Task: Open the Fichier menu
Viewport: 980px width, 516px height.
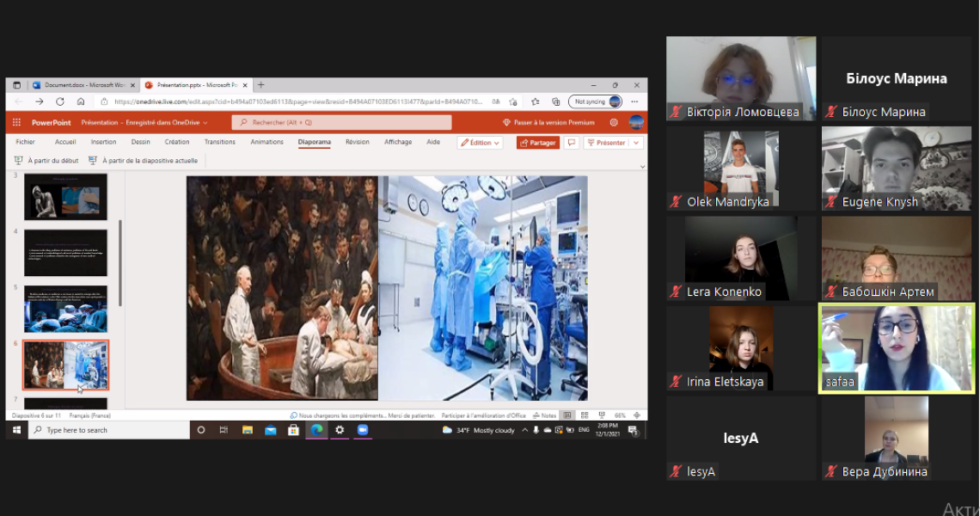Action: coord(26,142)
